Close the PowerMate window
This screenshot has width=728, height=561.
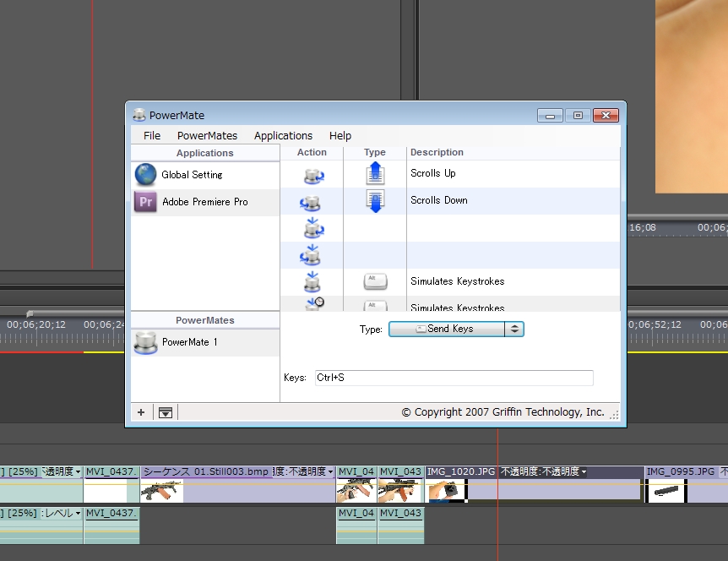[x=606, y=115]
